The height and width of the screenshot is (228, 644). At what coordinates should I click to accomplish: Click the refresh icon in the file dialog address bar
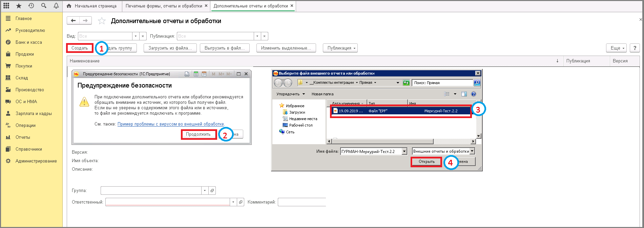[406, 83]
